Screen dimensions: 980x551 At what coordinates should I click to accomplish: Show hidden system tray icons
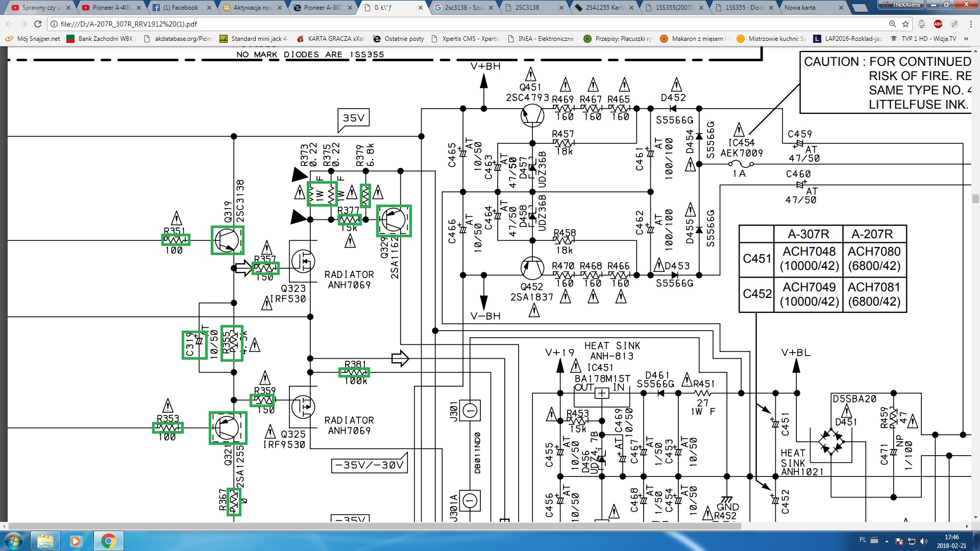[887, 541]
